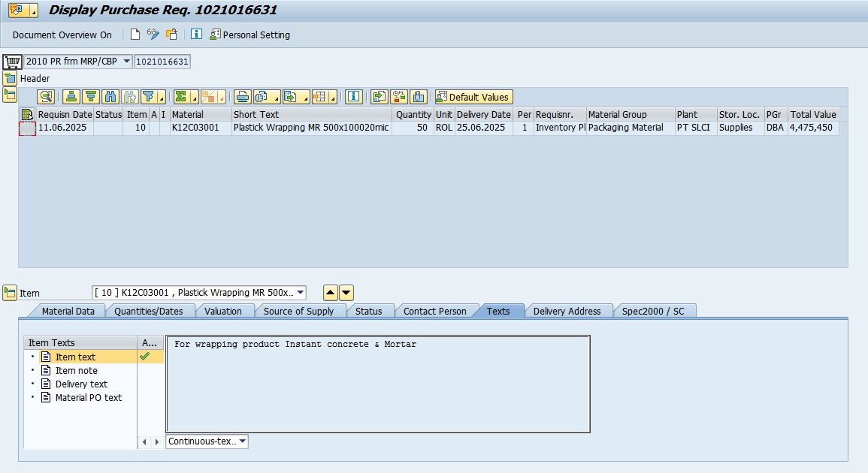Viewport: 868px width, 473px height.
Task: Click the left scroll arrow under Item Texts
Action: click(144, 441)
